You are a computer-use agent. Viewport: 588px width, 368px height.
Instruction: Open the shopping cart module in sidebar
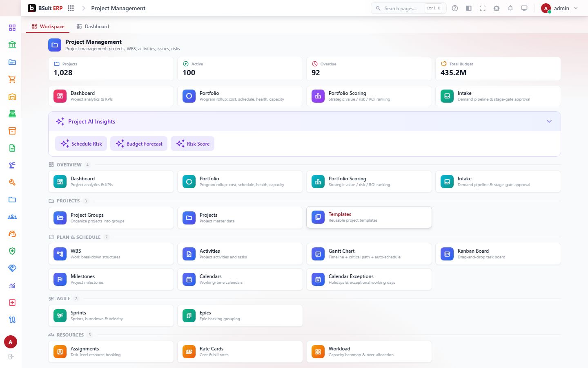12,79
